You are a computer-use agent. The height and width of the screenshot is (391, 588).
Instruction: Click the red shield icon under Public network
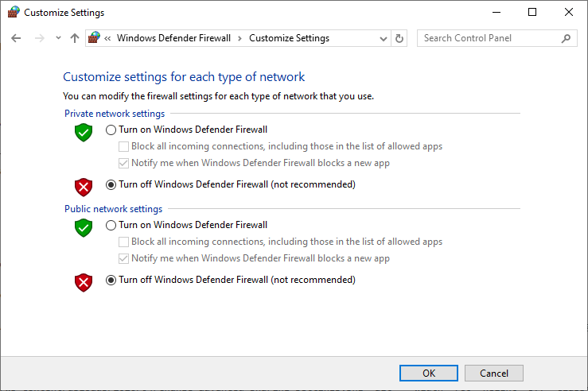point(84,282)
